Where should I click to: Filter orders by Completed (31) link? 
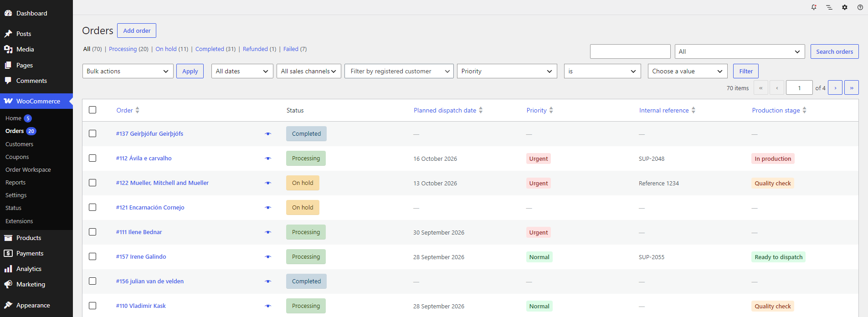(x=216, y=49)
